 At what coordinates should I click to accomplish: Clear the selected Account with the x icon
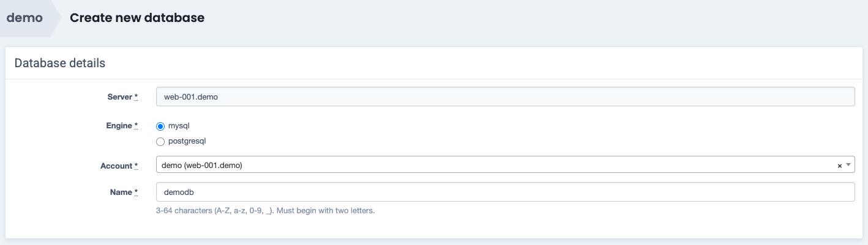tap(839, 166)
